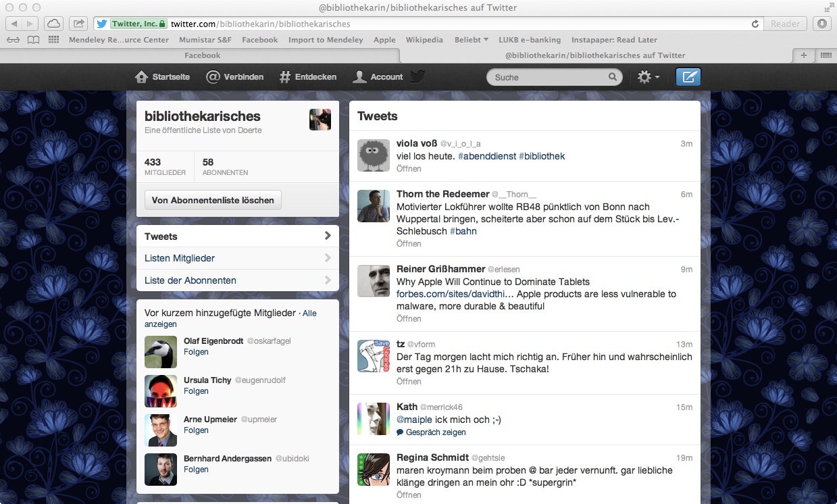837x504 pixels.
Task: Open the settings gear dropdown
Action: point(649,77)
